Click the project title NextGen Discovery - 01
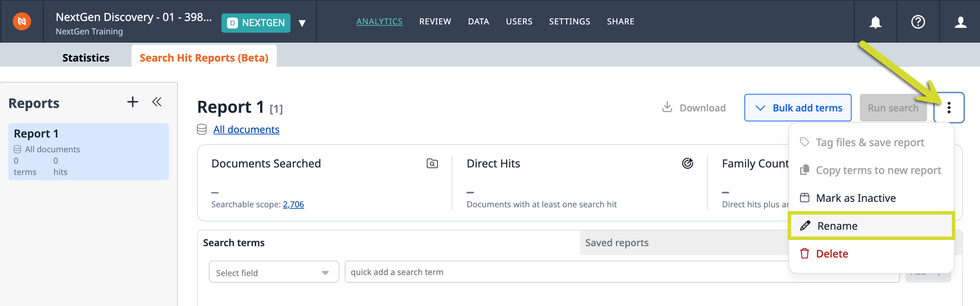The image size is (980, 306). [x=134, y=17]
